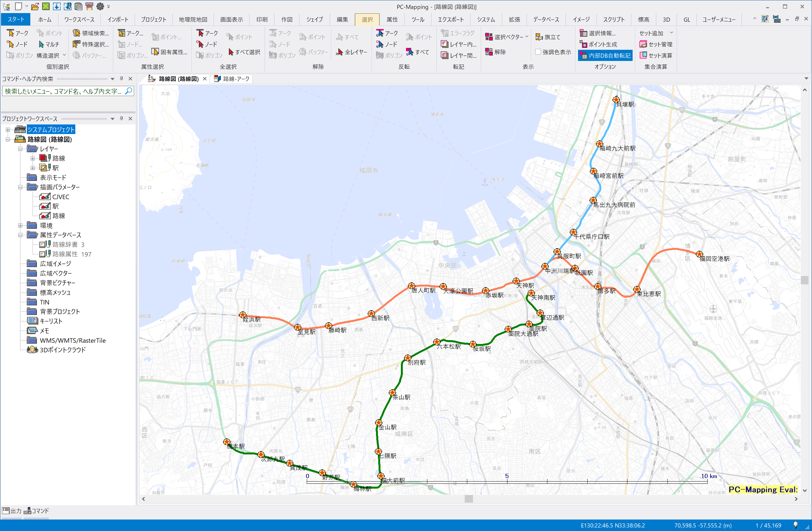Switch to 属性 ribbon tab

392,19
